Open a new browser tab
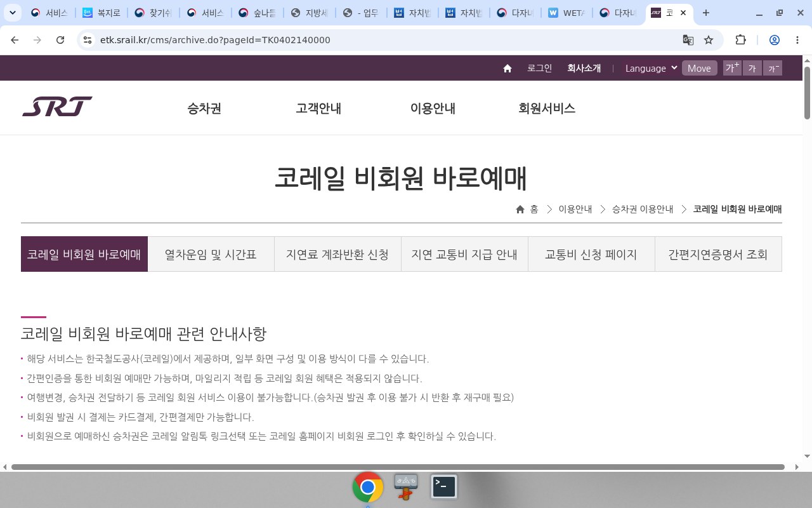Image resolution: width=812 pixels, height=508 pixels. (x=706, y=13)
